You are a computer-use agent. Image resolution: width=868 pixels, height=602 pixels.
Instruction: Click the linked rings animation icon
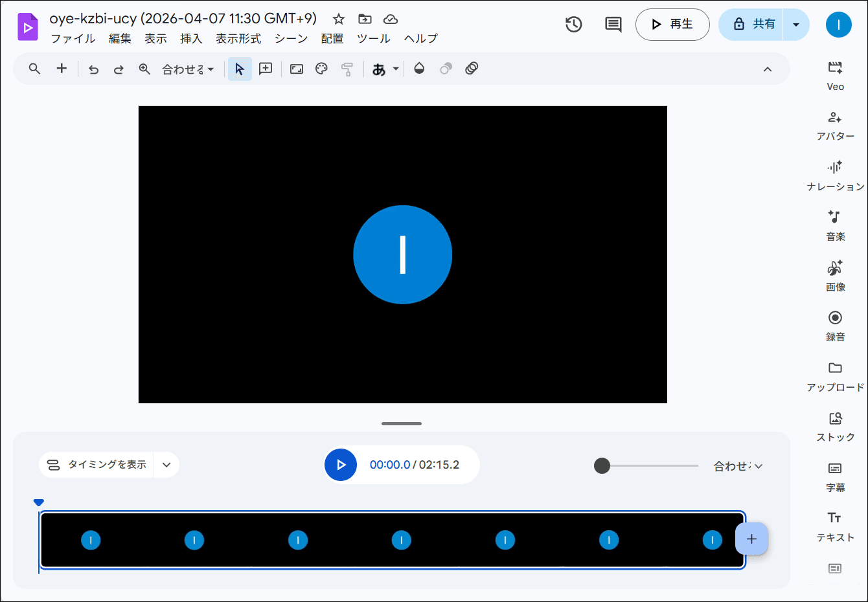pos(472,69)
